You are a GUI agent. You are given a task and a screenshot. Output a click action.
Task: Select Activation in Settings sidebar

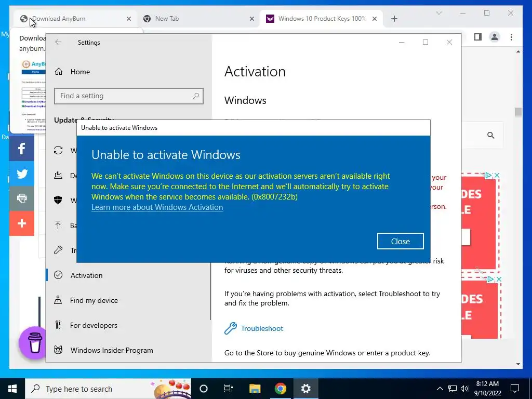[86, 275]
